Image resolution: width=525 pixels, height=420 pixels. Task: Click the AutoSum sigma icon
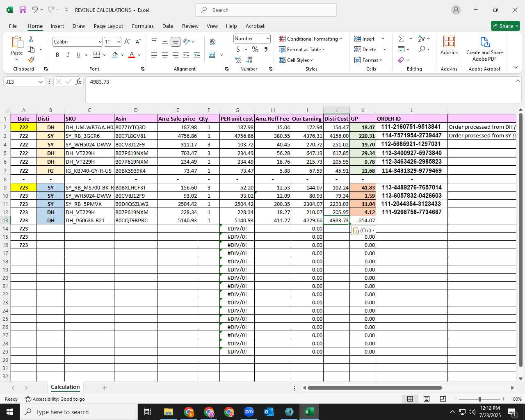click(x=401, y=39)
